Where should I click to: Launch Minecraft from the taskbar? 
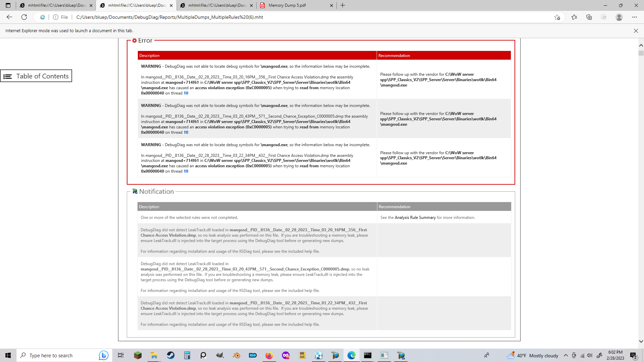point(138,355)
